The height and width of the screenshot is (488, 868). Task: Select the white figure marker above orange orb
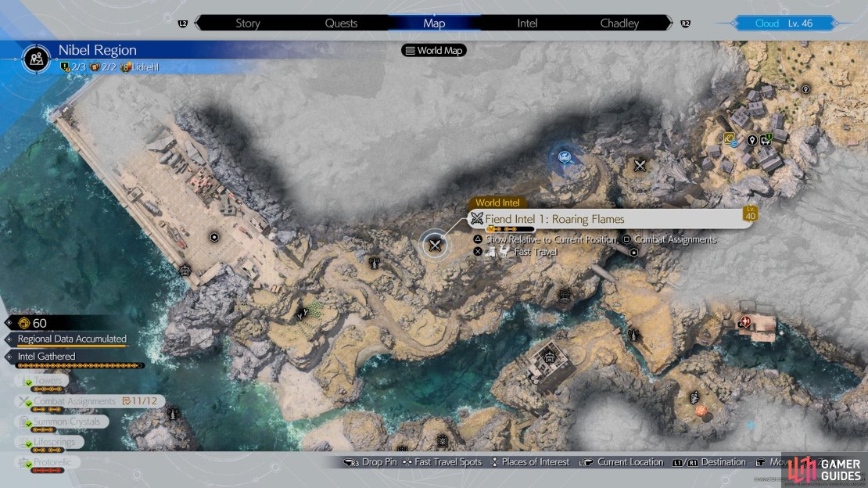(694, 397)
